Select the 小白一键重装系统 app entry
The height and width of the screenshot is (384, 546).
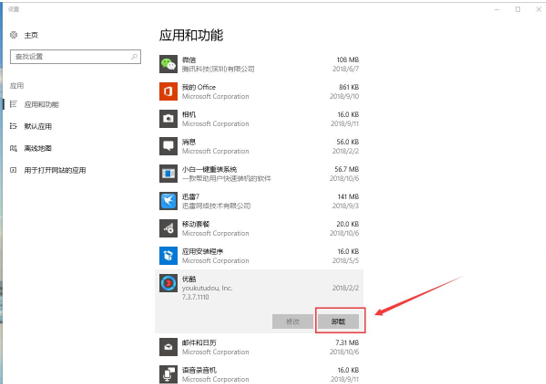[259, 174]
